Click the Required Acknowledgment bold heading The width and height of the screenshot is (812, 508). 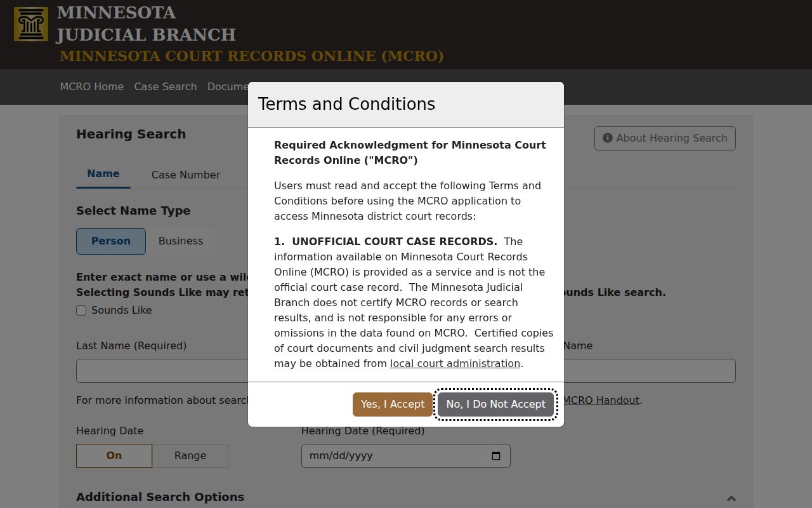(410, 153)
